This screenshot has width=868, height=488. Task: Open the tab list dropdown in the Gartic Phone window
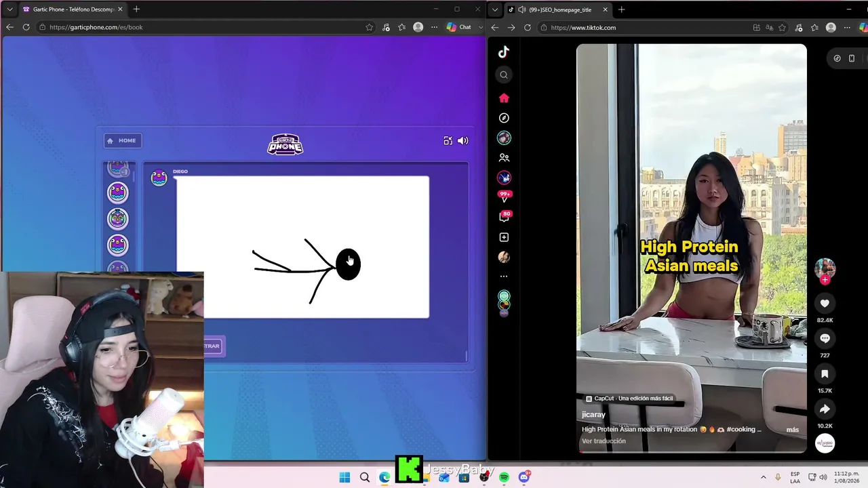9,9
